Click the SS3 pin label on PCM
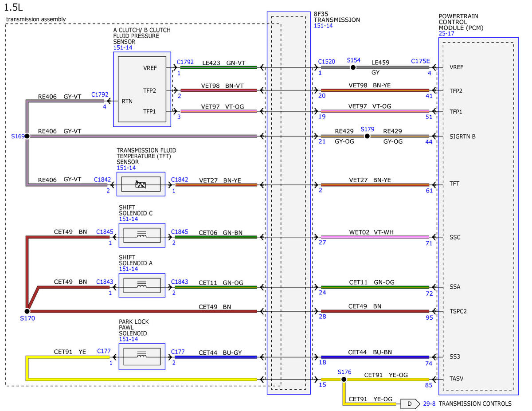The image size is (532, 411). tap(454, 356)
